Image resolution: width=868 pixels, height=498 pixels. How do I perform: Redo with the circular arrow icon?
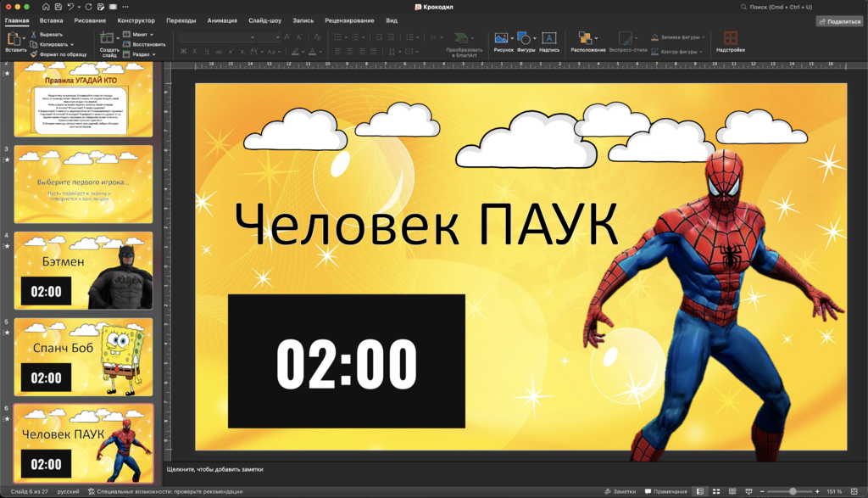(x=88, y=7)
